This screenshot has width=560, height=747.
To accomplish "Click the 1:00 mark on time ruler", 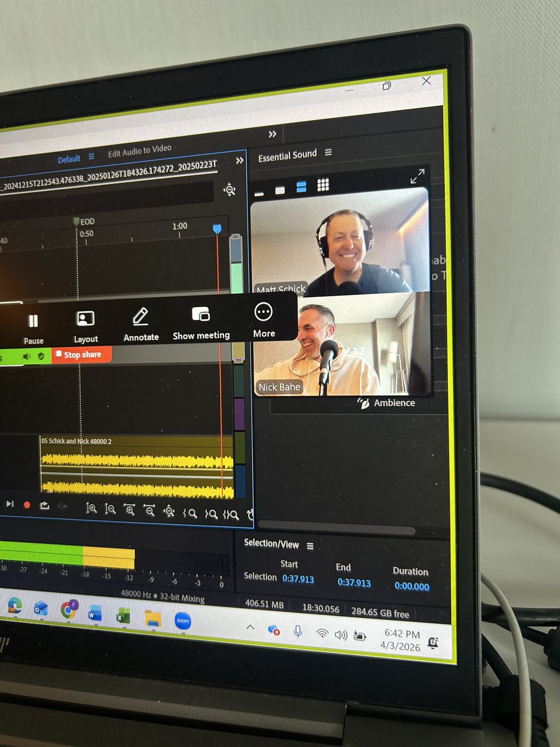I will tap(180, 227).
